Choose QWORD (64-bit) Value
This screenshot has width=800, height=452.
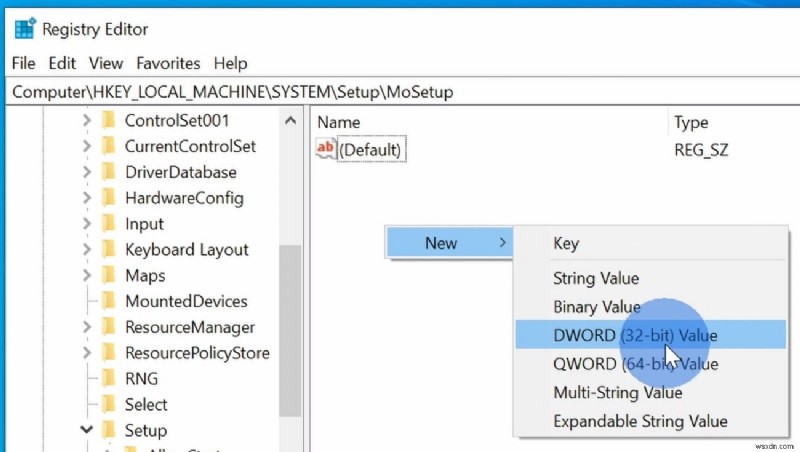coord(651,364)
